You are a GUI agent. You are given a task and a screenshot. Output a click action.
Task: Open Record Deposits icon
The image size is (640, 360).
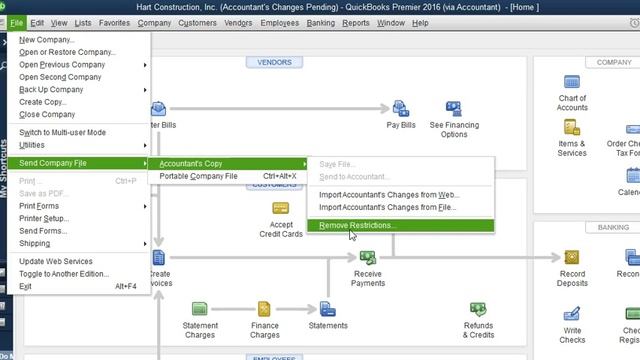571,257
